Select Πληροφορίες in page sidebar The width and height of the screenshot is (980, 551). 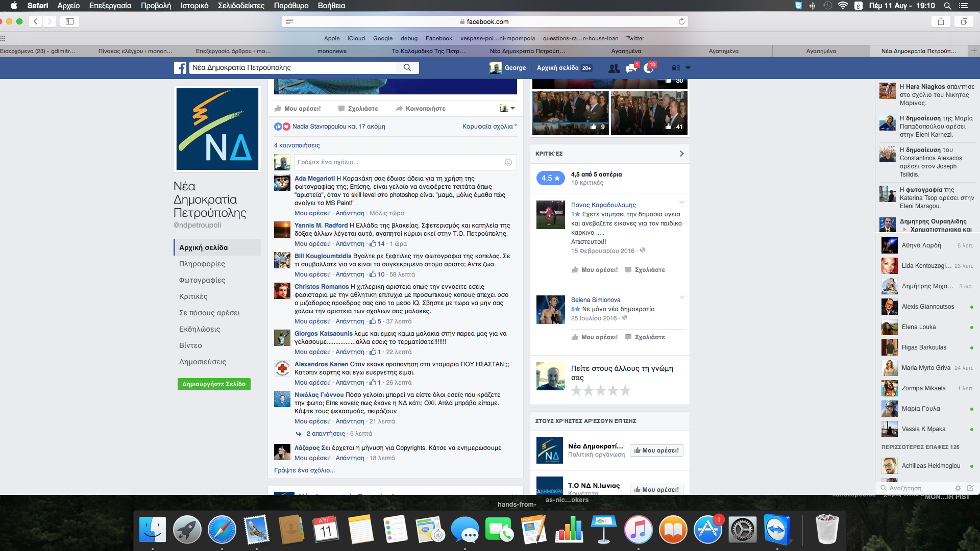click(202, 264)
